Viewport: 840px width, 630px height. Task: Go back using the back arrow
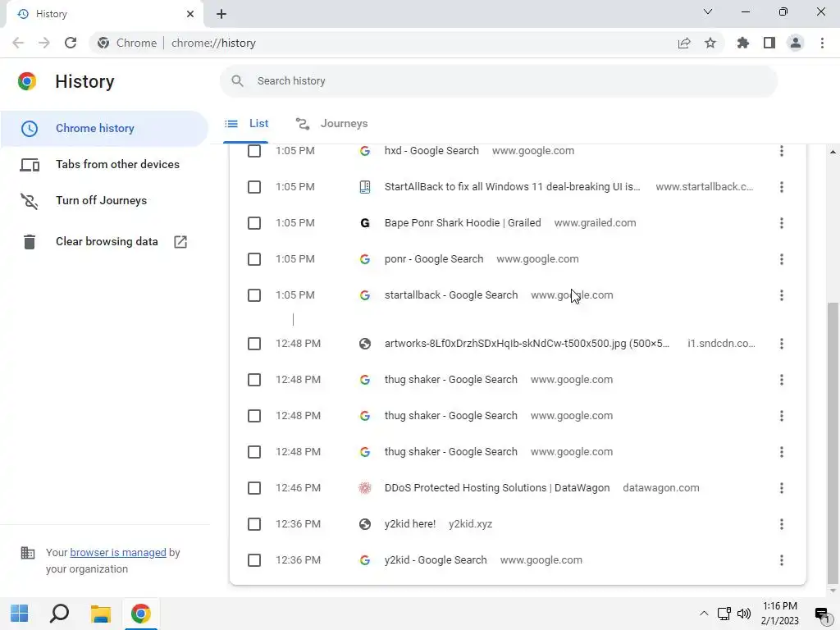coord(18,43)
